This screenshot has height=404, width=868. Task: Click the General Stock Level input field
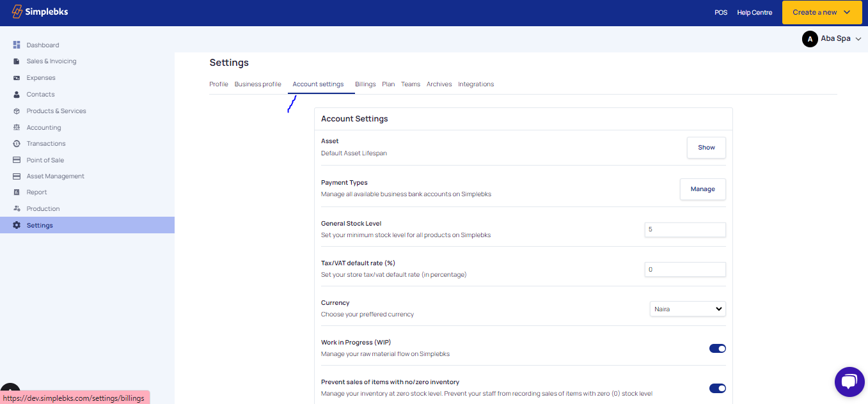[684, 229]
